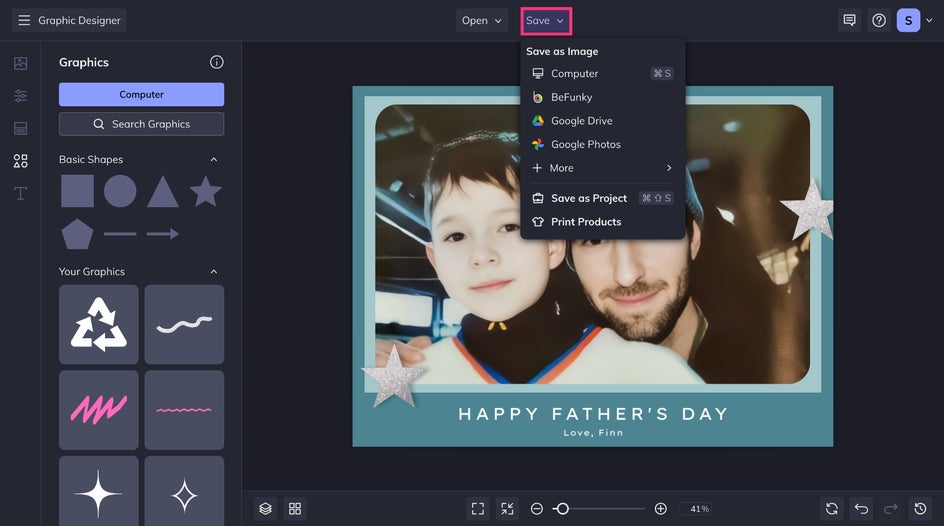Open the history clock icon
The height and width of the screenshot is (526, 944).
coord(921,509)
